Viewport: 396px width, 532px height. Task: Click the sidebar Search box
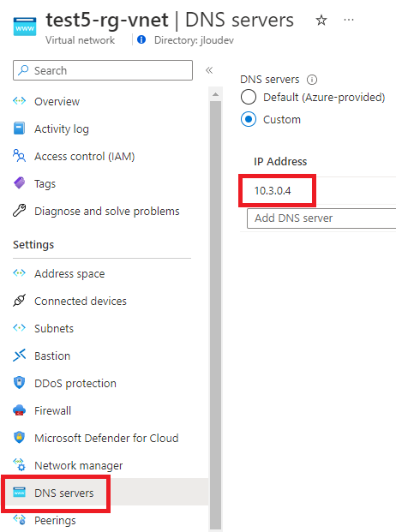coord(103,70)
